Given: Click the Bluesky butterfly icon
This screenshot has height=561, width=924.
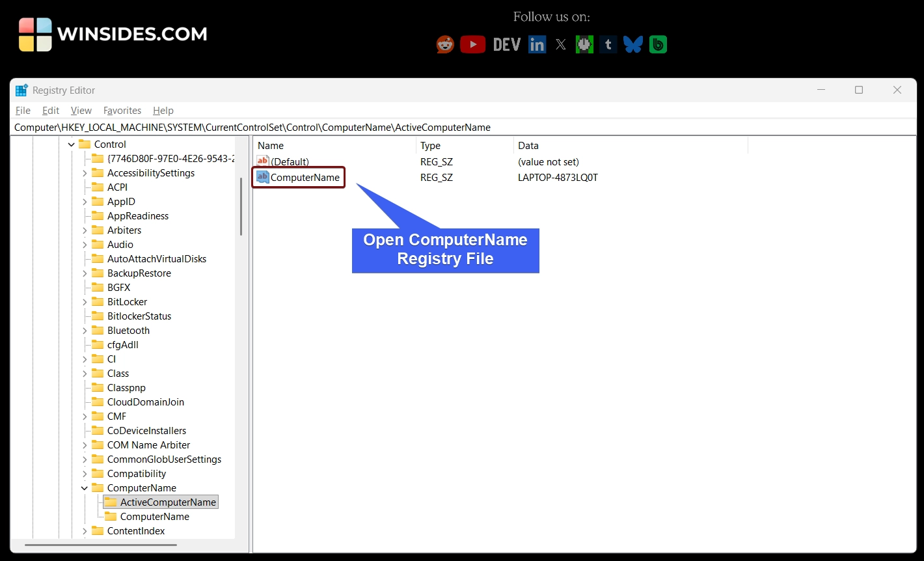Looking at the screenshot, I should point(632,44).
